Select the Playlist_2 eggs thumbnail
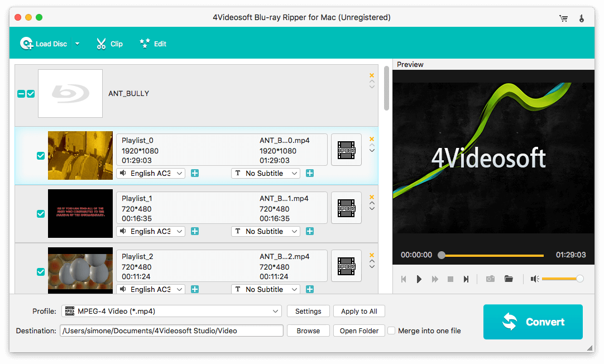The height and width of the screenshot is (364, 604). [x=80, y=270]
